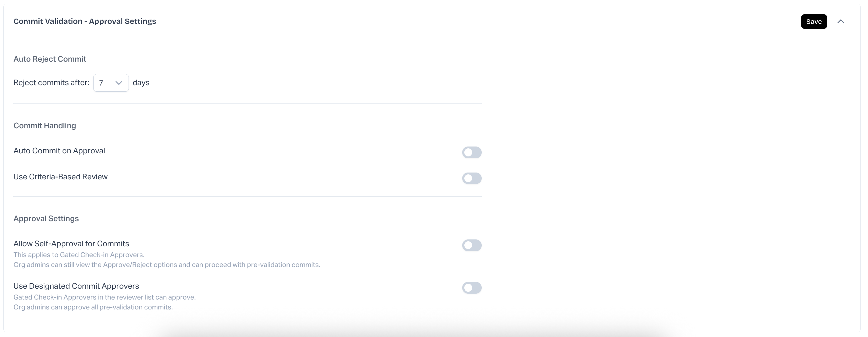Image resolution: width=868 pixels, height=337 pixels.
Task: Select the Auto Reject Commit heading
Action: pyautogui.click(x=50, y=59)
